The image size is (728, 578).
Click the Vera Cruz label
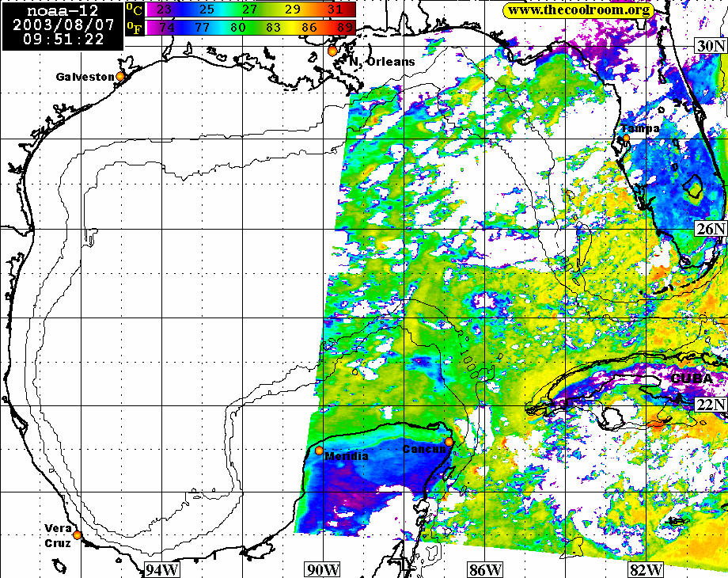coord(58,536)
